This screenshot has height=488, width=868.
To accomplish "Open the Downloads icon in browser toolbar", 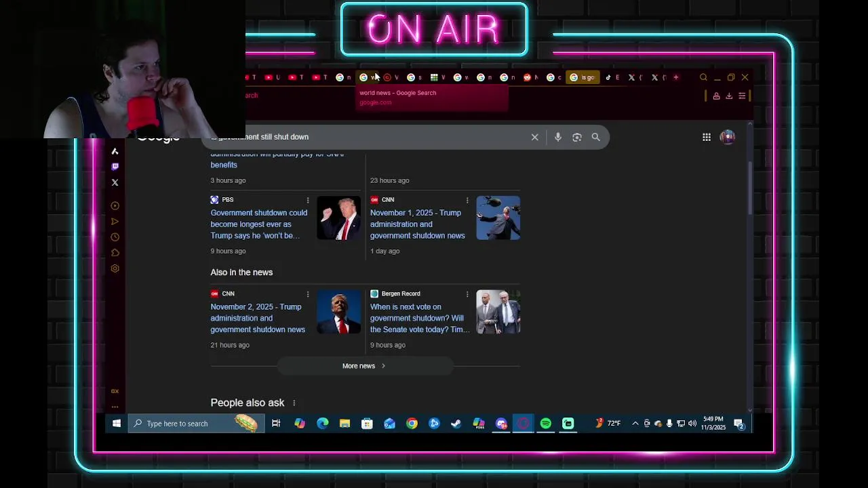I will 729,96.
